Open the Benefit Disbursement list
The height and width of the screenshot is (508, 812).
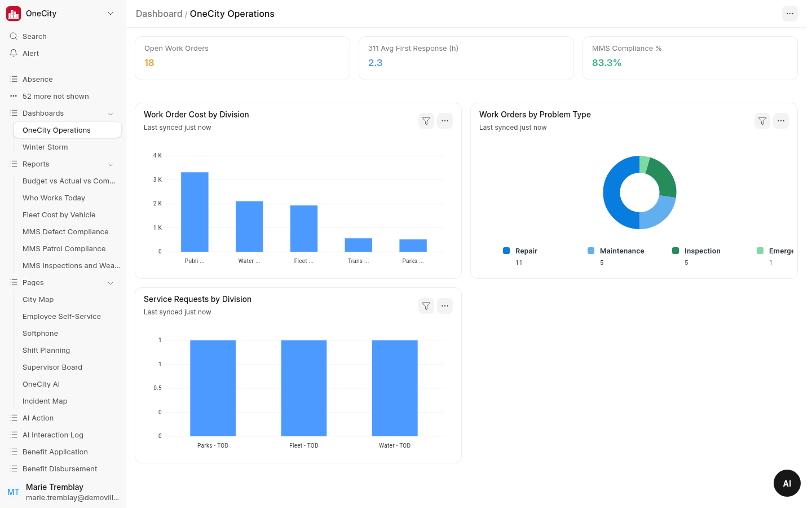point(63,468)
